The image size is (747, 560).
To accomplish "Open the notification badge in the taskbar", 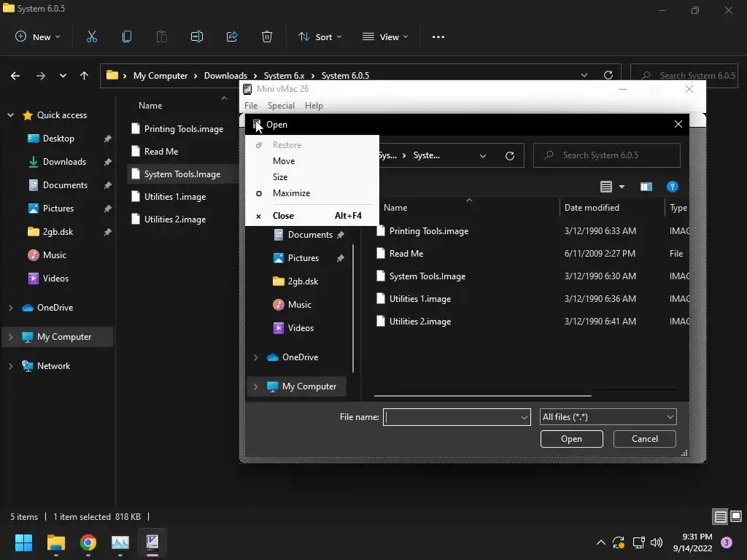I will point(727,542).
